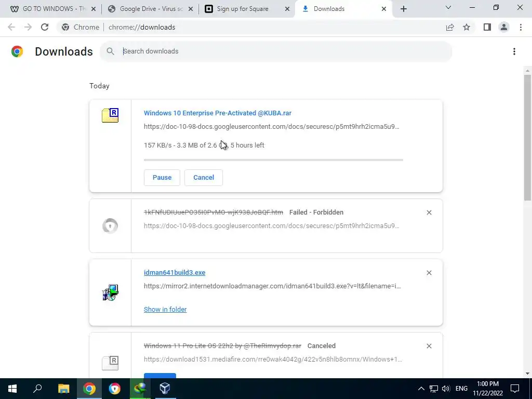Open the Windows Start menu
The width and height of the screenshot is (532, 399).
coord(12,389)
